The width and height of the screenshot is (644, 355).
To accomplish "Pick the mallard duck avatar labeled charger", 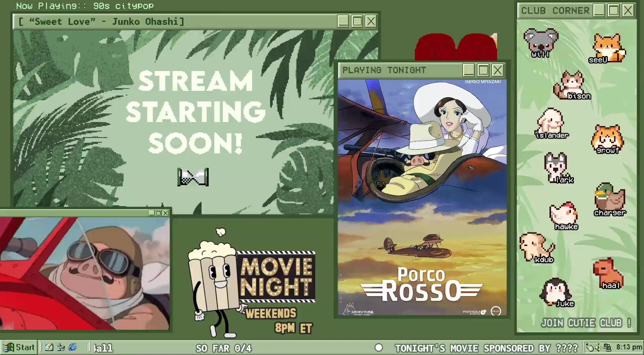I will (x=609, y=199).
